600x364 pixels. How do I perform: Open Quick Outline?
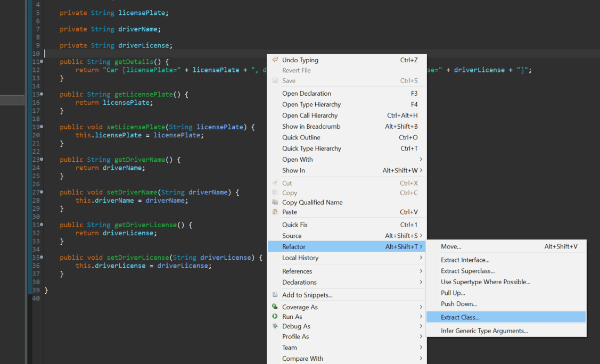[x=347, y=137]
